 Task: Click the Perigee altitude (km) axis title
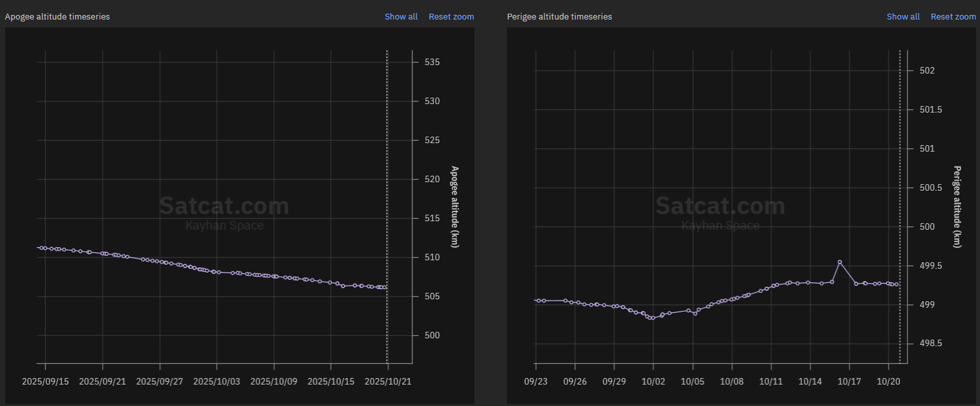point(957,207)
